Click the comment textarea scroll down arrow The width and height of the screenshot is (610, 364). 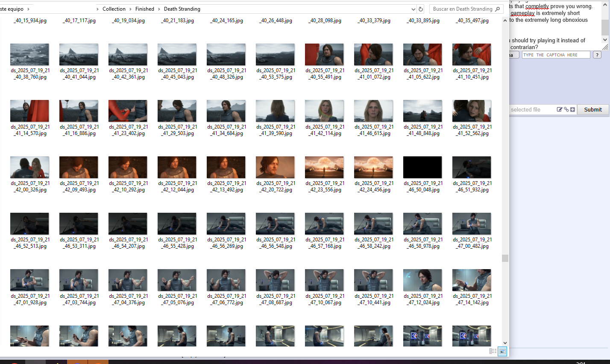point(605,39)
